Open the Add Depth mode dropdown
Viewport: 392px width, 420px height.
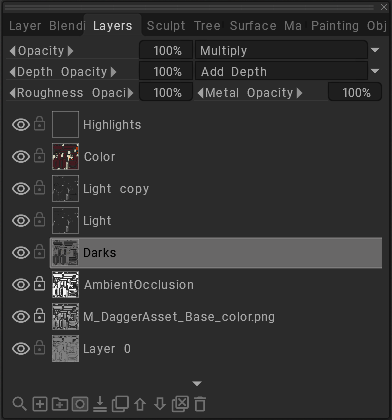375,71
